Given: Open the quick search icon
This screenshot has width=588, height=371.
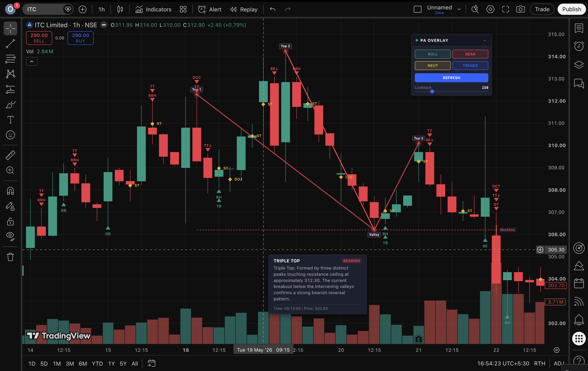Looking at the screenshot, I should [x=475, y=9].
